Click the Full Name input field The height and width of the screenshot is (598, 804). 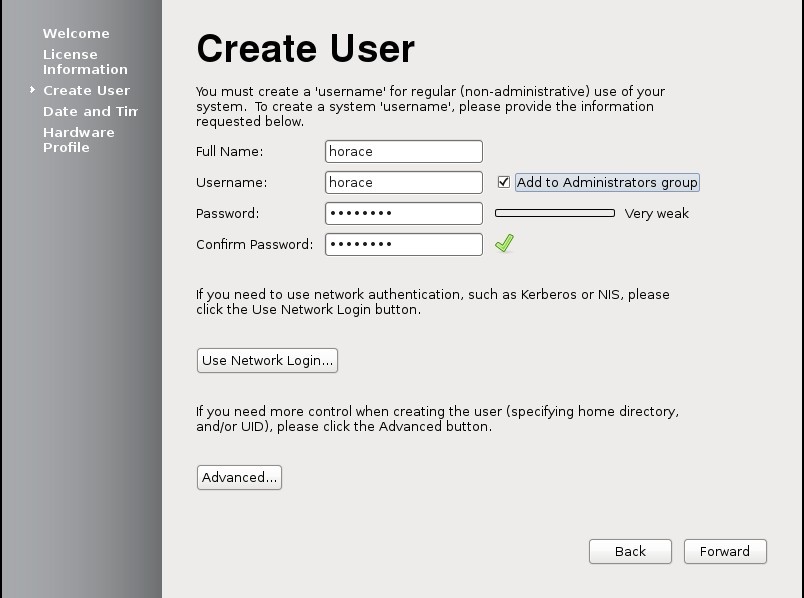403,151
